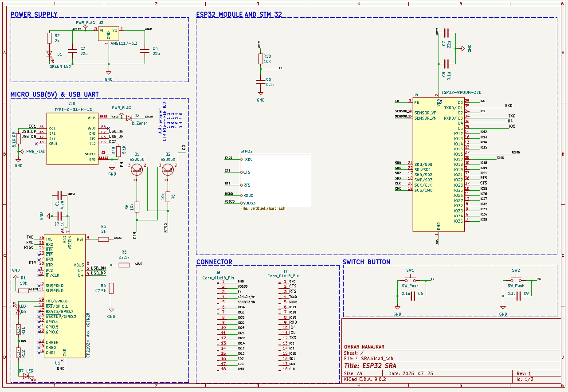Image resolution: width=568 pixels, height=392 pixels.
Task: Select the SENSOR_VP pin label on U4
Action: pyautogui.click(x=425, y=113)
